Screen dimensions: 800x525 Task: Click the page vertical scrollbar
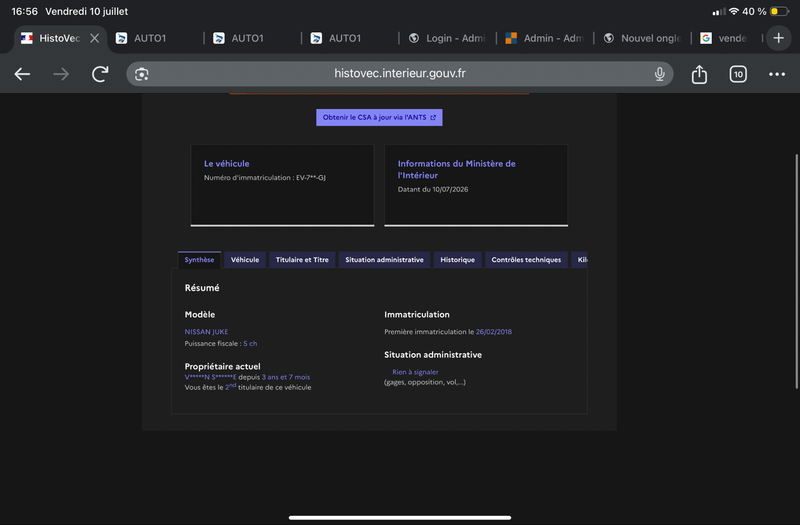796,271
